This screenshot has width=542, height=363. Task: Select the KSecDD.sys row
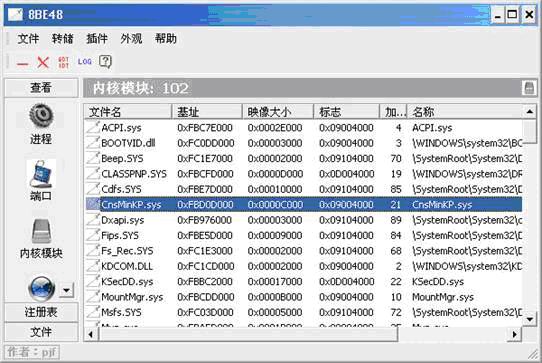click(x=303, y=282)
